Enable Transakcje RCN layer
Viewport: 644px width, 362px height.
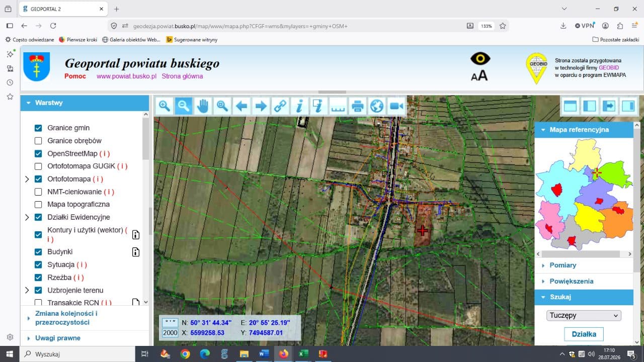tap(38, 303)
